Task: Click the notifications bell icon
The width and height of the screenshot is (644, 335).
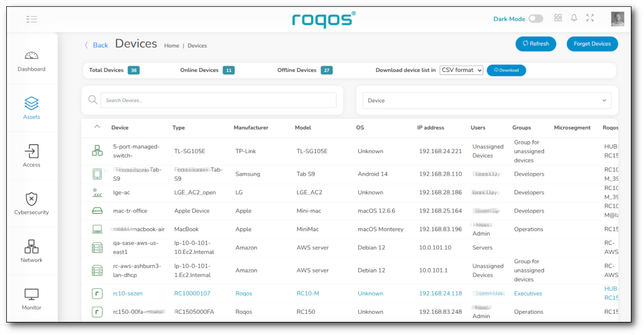Action: (x=574, y=18)
